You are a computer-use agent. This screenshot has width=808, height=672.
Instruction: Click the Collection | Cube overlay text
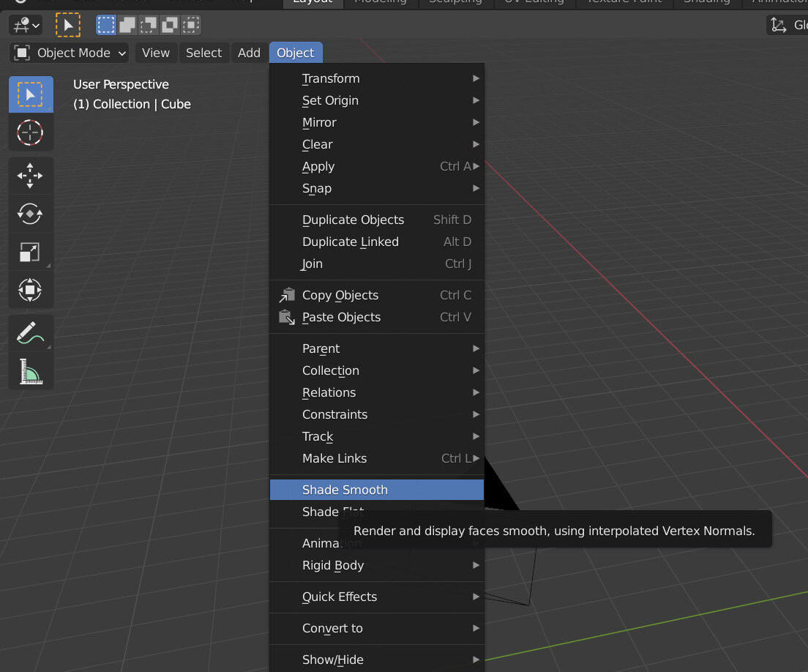(132, 104)
